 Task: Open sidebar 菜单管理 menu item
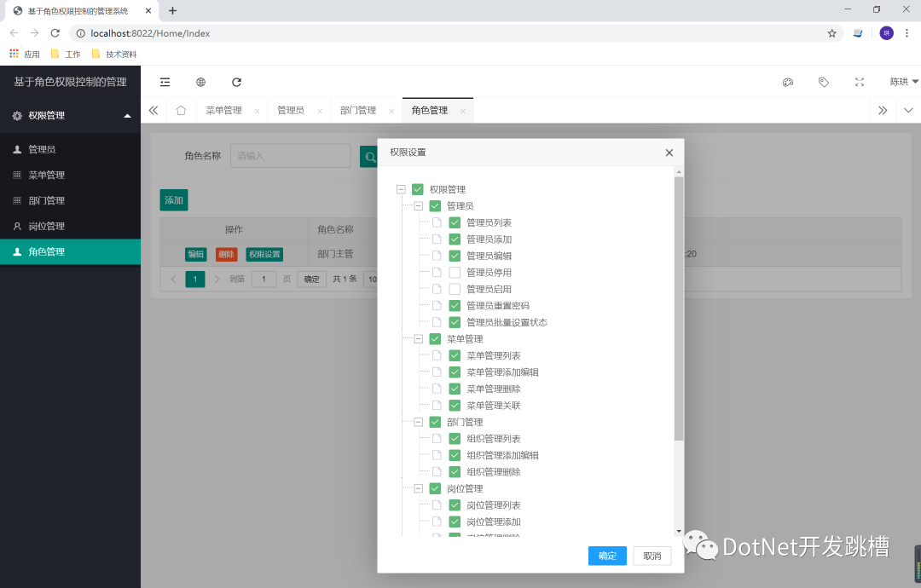pyautogui.click(x=71, y=175)
